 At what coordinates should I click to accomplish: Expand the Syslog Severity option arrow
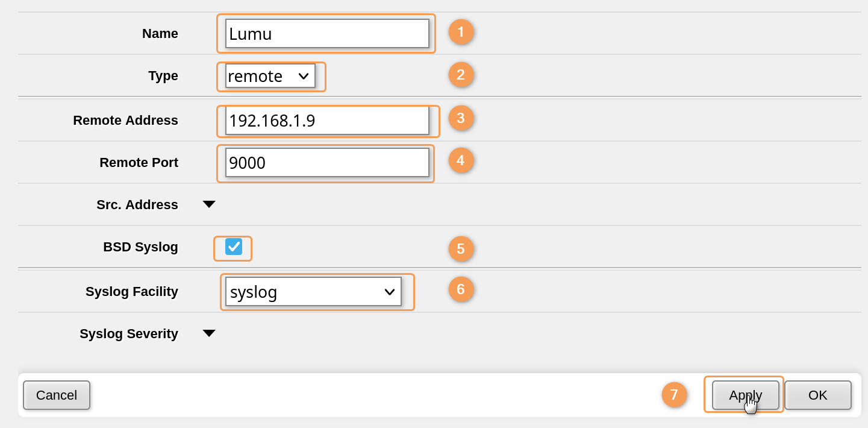click(x=209, y=333)
